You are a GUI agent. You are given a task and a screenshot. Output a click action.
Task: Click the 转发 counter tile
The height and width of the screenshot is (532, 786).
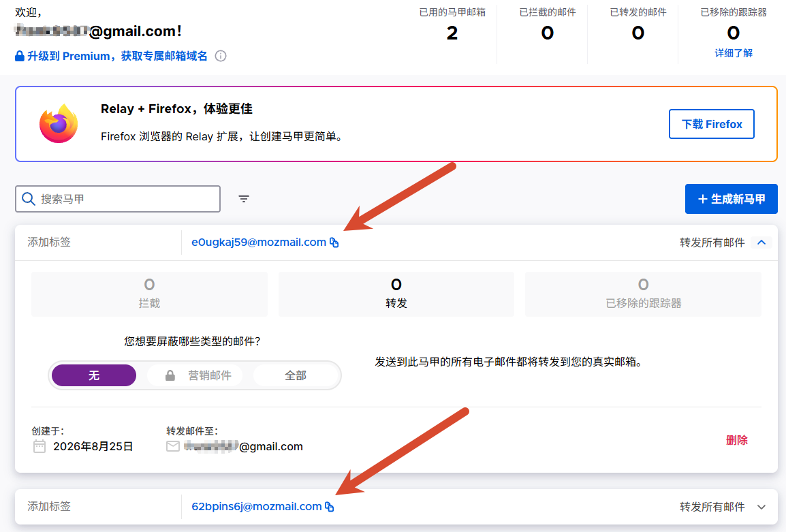coord(396,294)
